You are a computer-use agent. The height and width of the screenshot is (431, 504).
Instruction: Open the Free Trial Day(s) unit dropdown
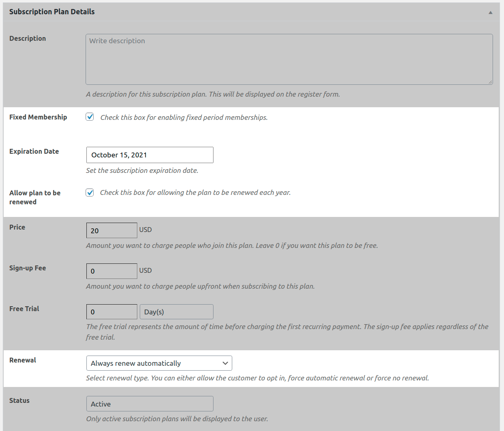click(x=176, y=312)
